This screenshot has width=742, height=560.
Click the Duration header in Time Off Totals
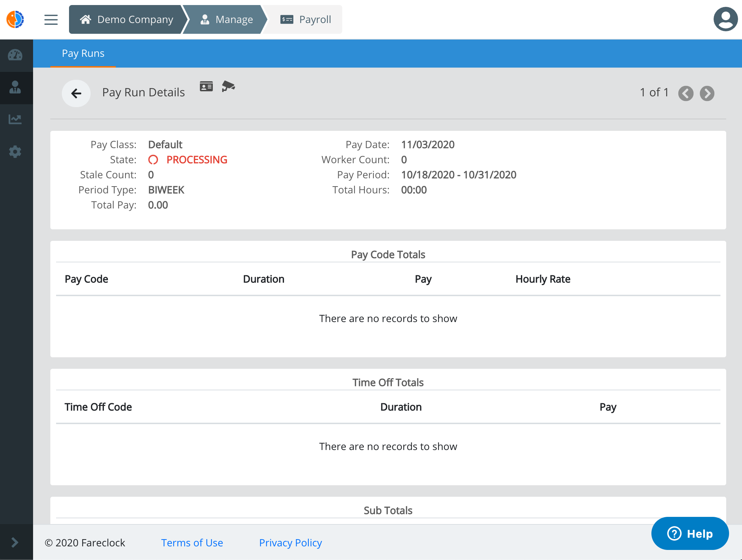pos(401,407)
